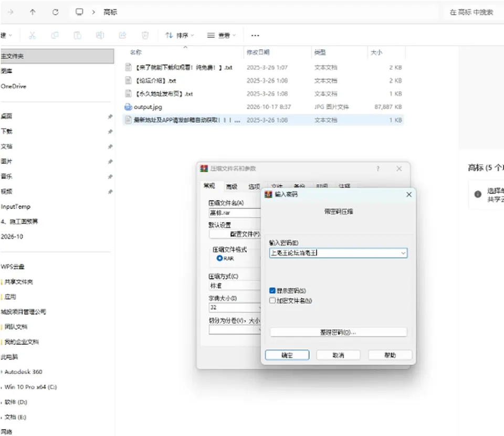Click 帮助 in the 输入密码 dialog
Image resolution: width=504 pixels, height=436 pixels.
[x=390, y=355]
